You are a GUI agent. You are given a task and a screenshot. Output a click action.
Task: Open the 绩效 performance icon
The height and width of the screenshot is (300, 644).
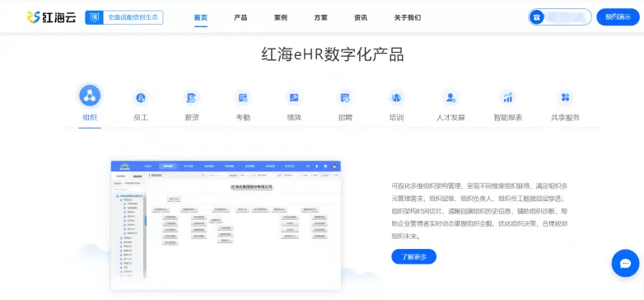(294, 97)
